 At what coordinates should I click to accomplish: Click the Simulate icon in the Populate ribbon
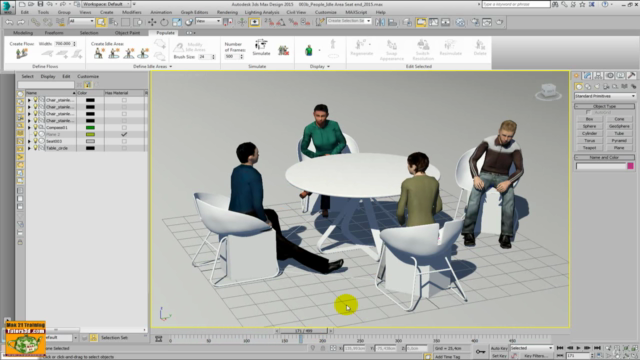[261, 47]
